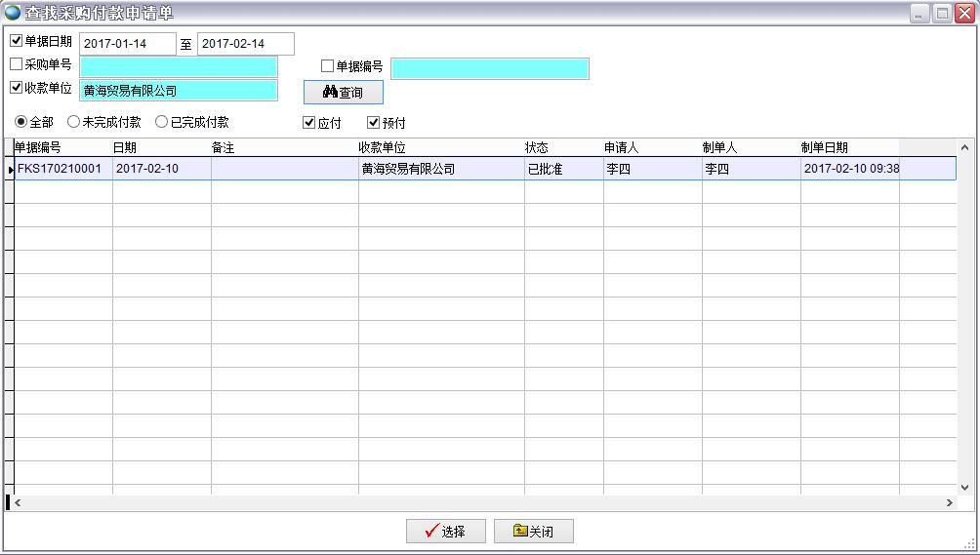This screenshot has height=555, width=980.
Task: Click the binoculars 查询 search button
Action: coord(343,93)
